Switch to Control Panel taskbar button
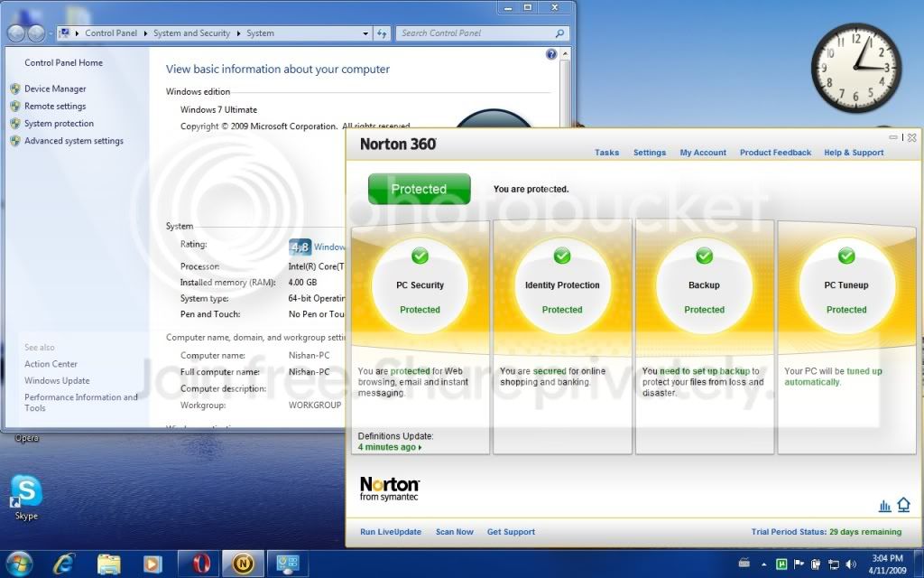This screenshot has height=578, width=924. 288,564
